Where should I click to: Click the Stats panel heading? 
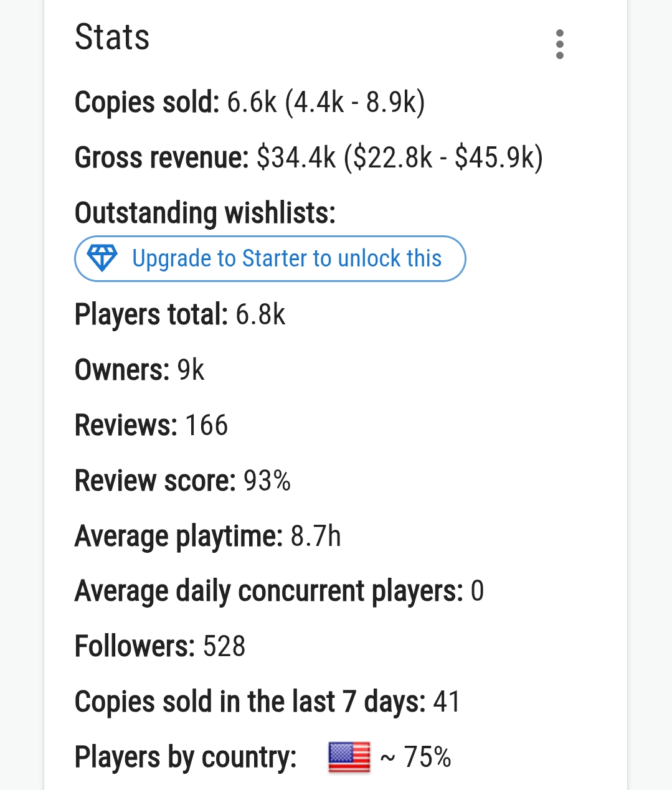(112, 37)
